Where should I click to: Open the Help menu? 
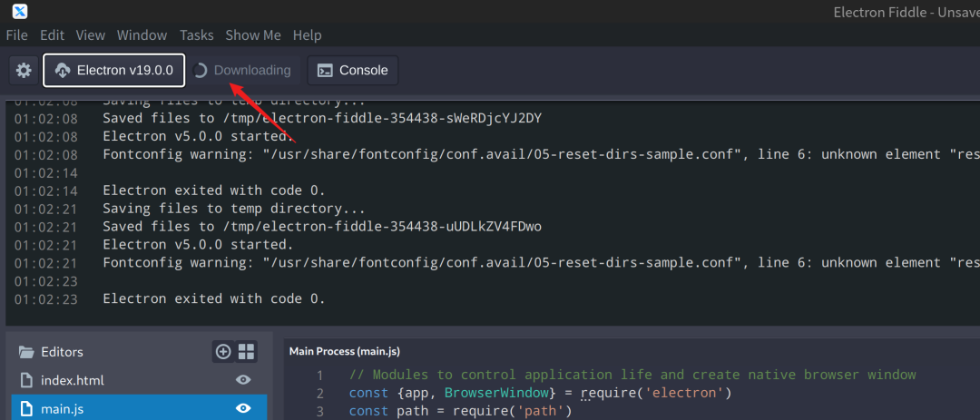(x=307, y=35)
